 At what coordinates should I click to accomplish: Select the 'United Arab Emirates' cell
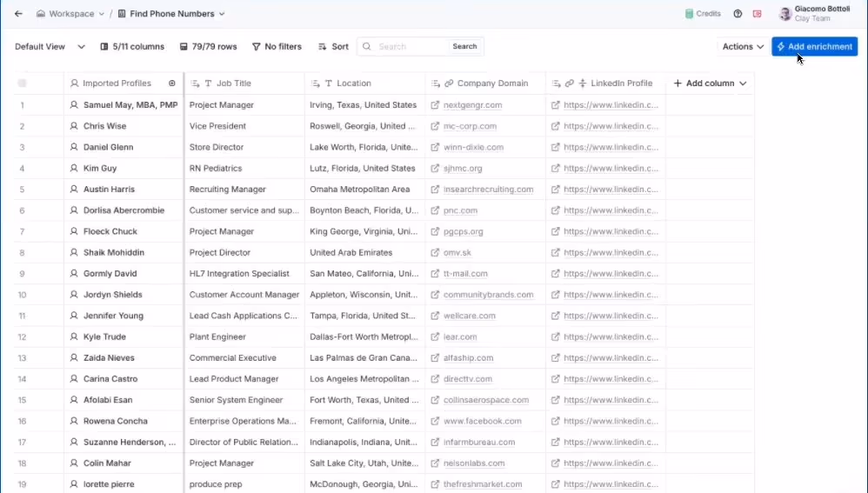[x=364, y=252]
